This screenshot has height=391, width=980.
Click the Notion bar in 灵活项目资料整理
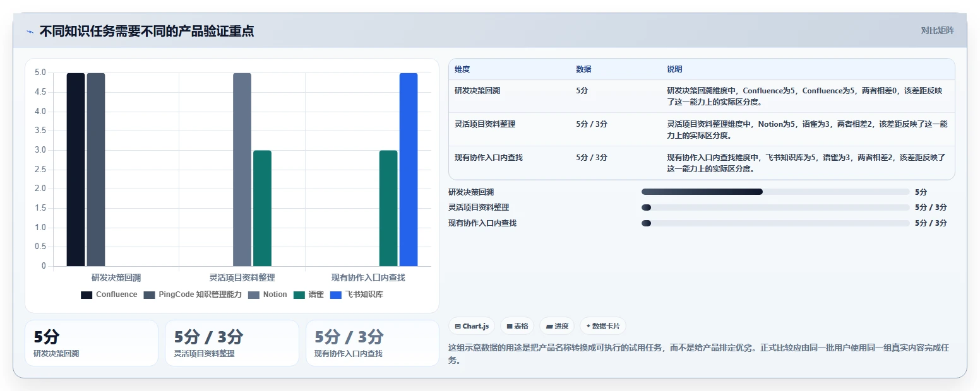coord(242,170)
